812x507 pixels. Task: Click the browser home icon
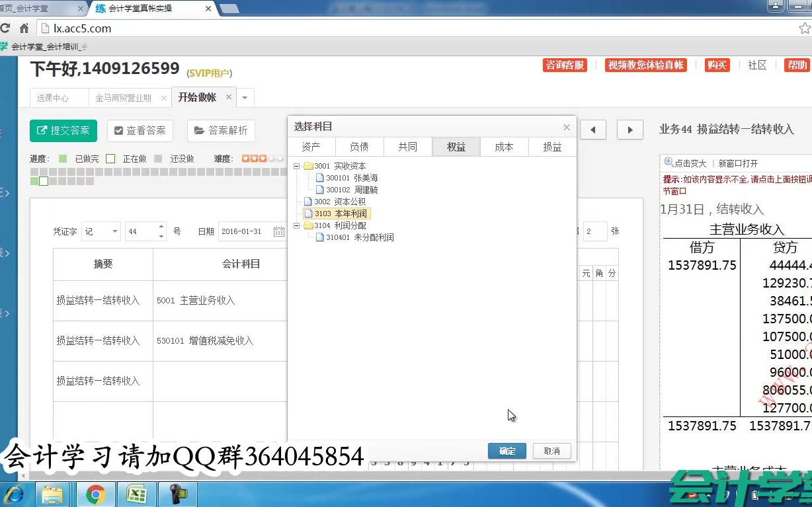coord(24,28)
